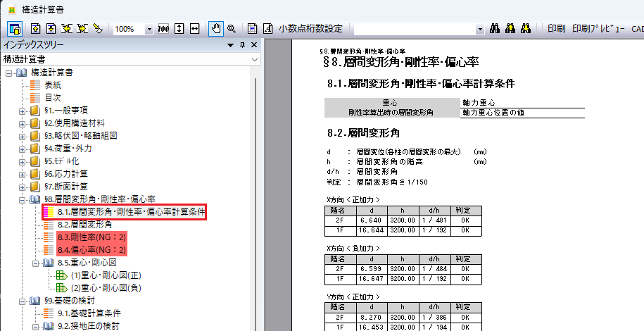
Task: Close the index tree panel
Action: tap(254, 45)
